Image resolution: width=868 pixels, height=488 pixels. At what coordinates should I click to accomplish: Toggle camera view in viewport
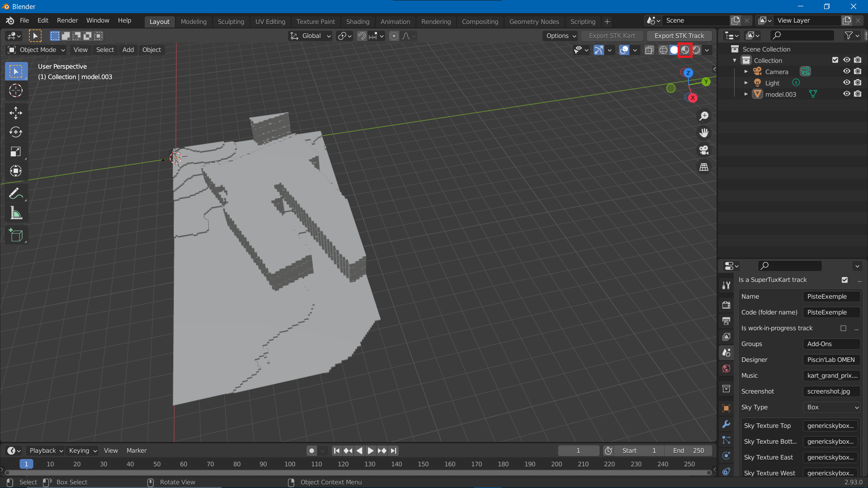coord(704,150)
